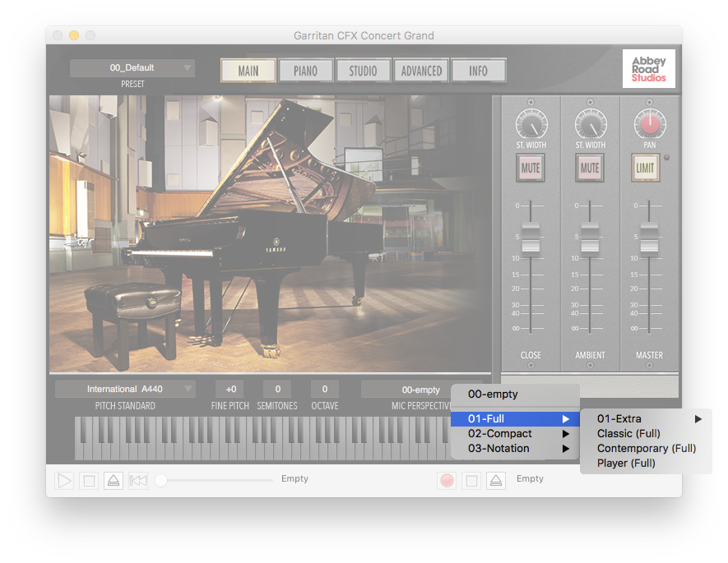Click the Master volume fader
Viewport: 728px width, 563px height.
[649, 239]
